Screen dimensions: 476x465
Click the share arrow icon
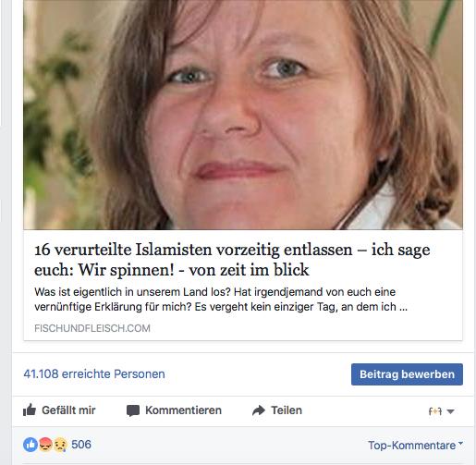point(259,410)
